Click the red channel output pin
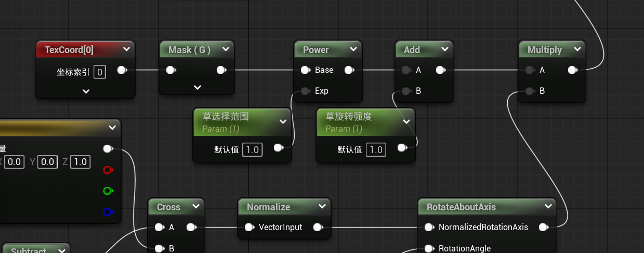Viewport: 644px width, 253px height. point(108,170)
